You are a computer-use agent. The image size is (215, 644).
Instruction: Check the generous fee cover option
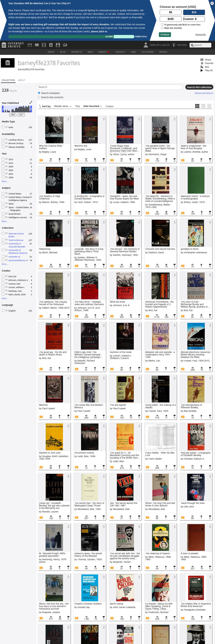click(162, 25)
